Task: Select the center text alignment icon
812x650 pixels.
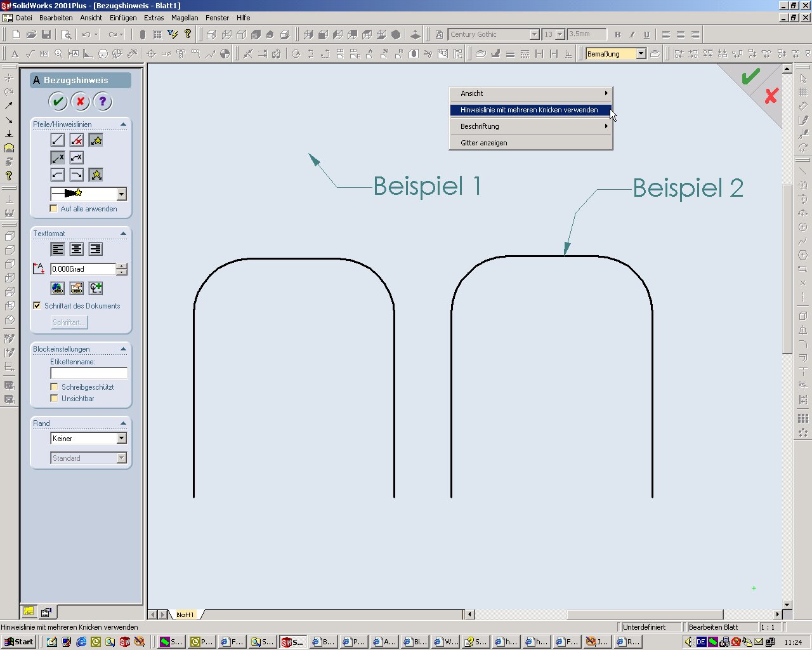Action: 76,249
